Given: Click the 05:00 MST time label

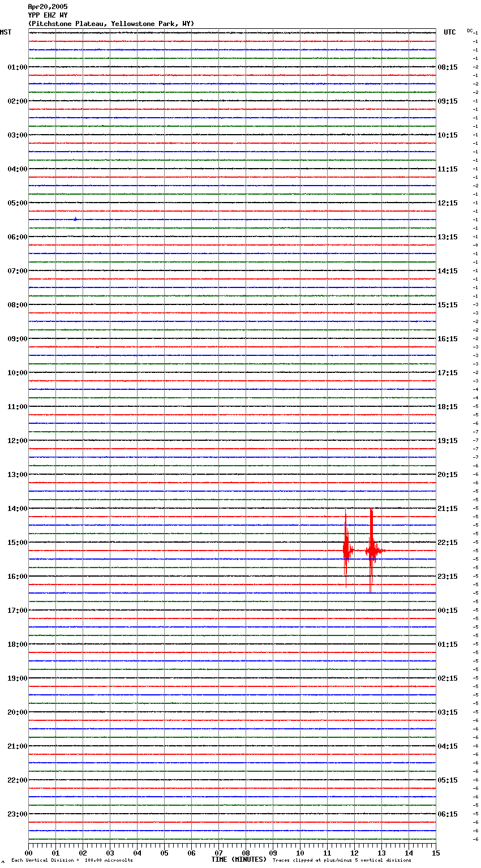Looking at the screenshot, I should tap(17, 203).
